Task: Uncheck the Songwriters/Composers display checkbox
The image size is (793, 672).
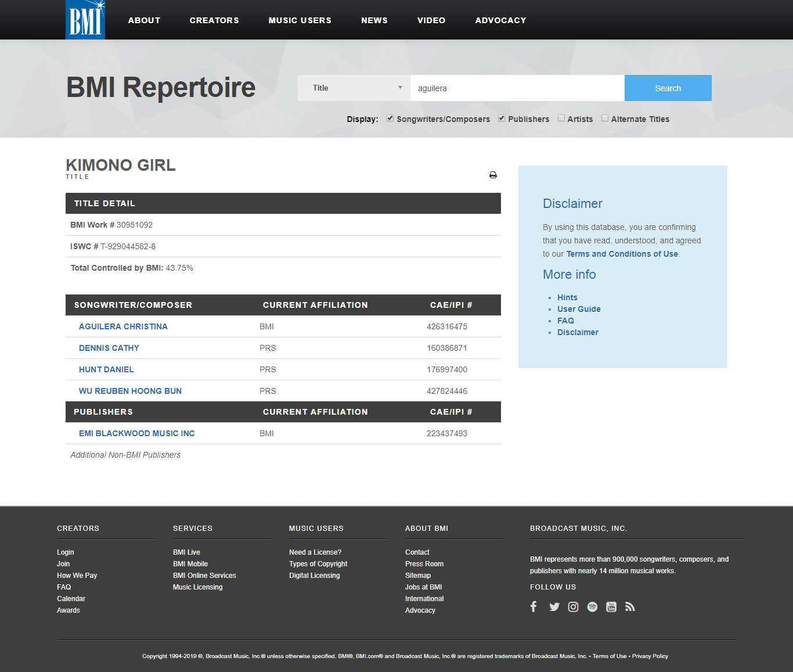Action: click(x=390, y=118)
